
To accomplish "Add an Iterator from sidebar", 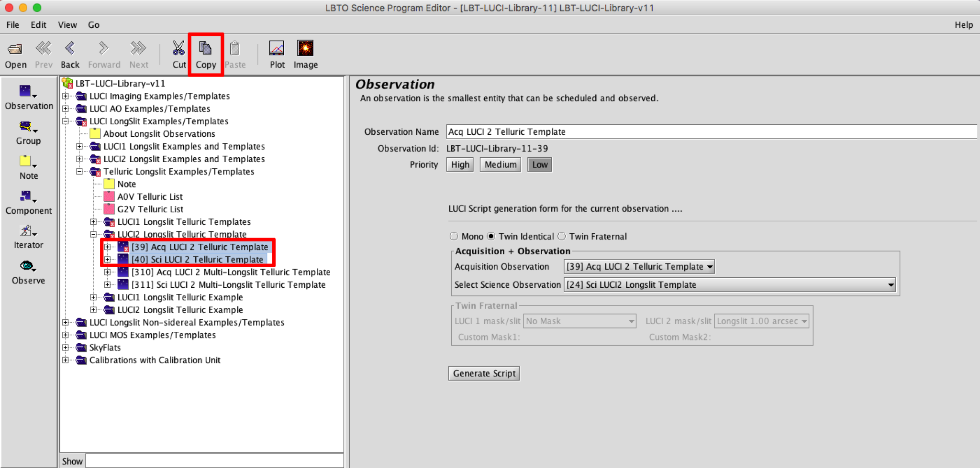I will (x=28, y=237).
